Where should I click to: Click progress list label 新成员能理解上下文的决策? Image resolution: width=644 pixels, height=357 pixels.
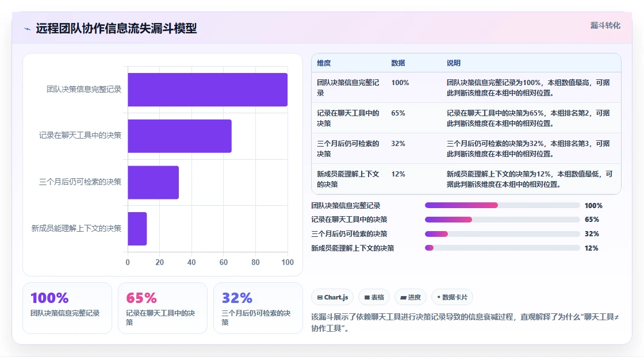(x=352, y=248)
